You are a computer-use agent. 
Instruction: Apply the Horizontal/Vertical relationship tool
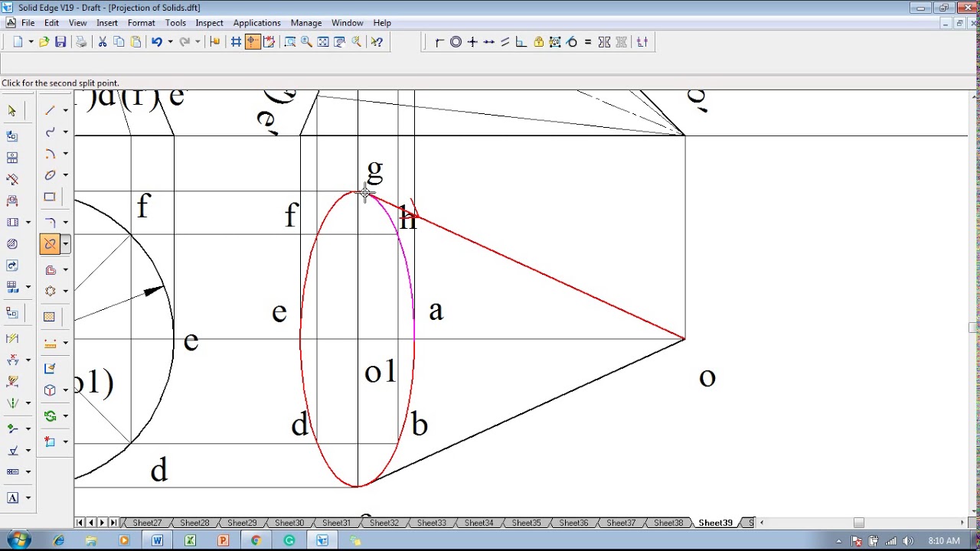(x=472, y=42)
